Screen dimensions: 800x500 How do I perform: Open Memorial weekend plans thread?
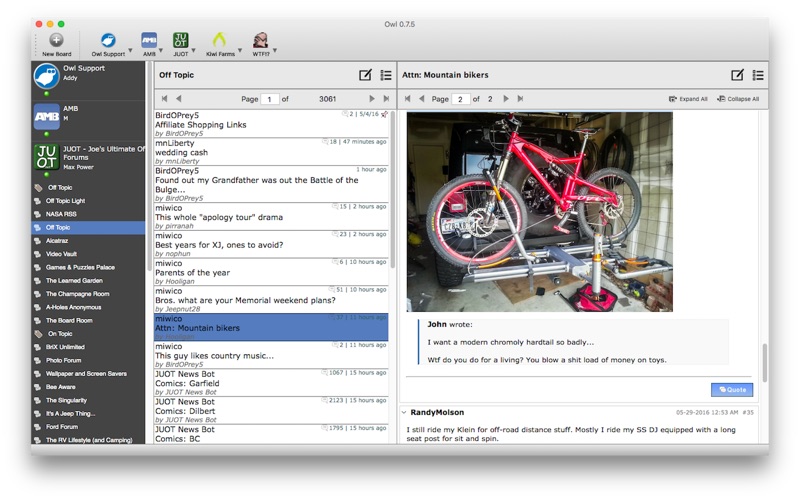click(x=271, y=299)
